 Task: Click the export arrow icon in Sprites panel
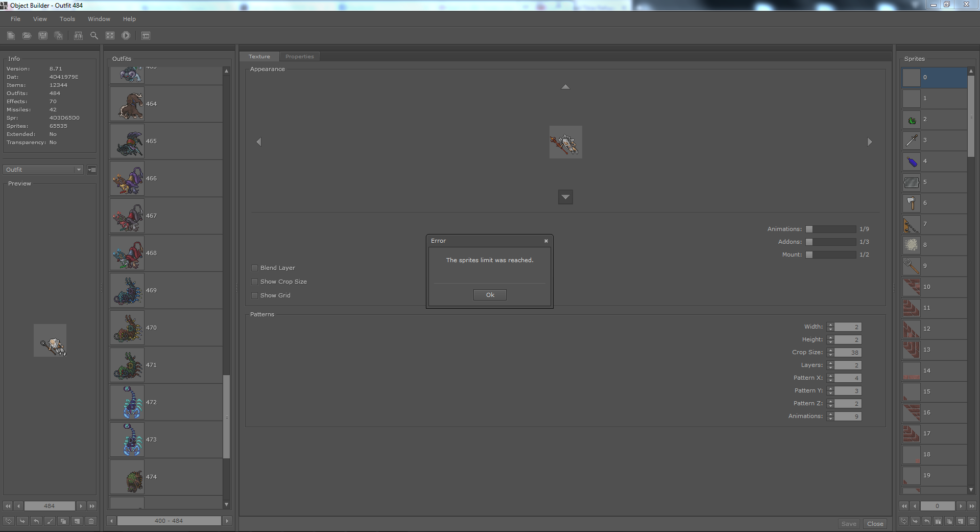(926, 521)
